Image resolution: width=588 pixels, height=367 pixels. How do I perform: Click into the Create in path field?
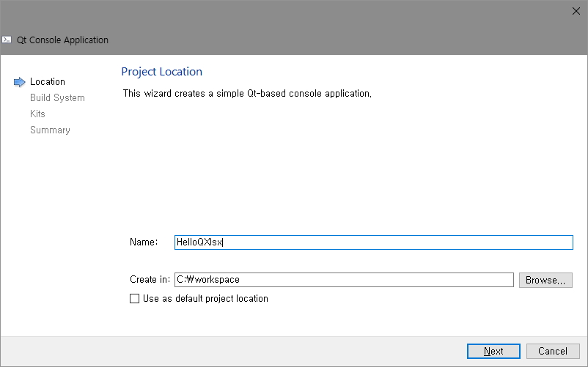tap(343, 280)
